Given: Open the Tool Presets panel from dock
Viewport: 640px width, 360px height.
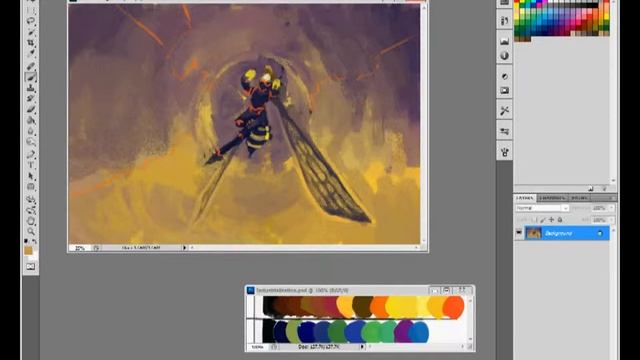Looking at the screenshot, I should [504, 111].
